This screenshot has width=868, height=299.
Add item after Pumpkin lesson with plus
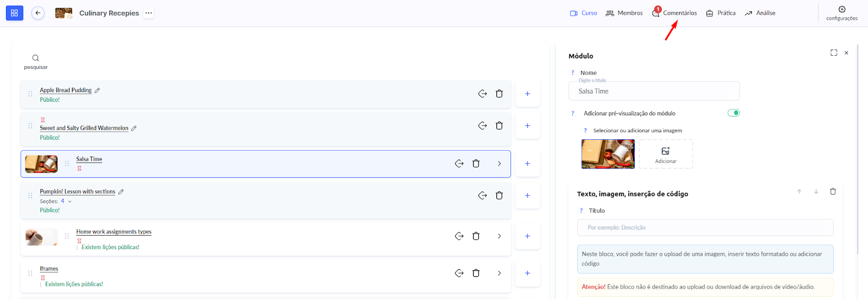[x=527, y=196]
